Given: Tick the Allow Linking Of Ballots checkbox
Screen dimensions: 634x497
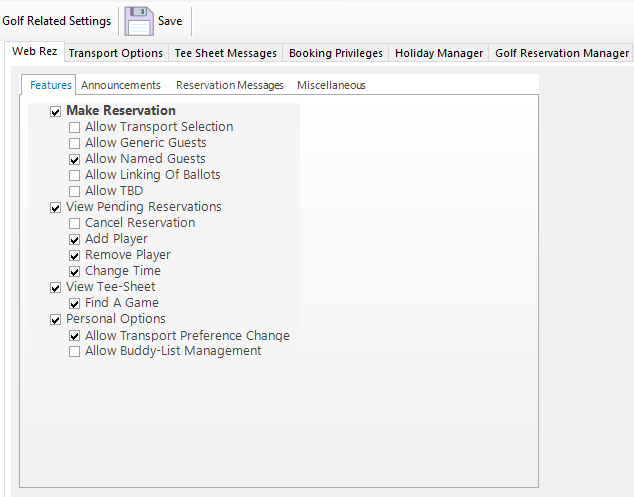Looking at the screenshot, I should click(x=75, y=175).
